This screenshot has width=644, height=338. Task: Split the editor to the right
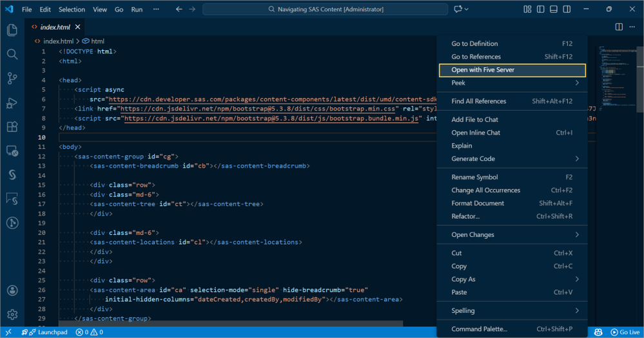(x=619, y=27)
